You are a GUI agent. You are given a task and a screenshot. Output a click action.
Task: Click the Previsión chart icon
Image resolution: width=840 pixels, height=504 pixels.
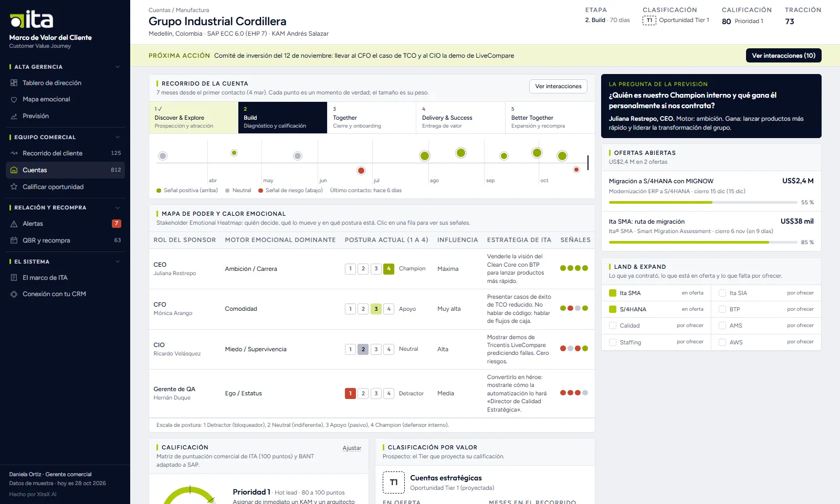click(14, 116)
